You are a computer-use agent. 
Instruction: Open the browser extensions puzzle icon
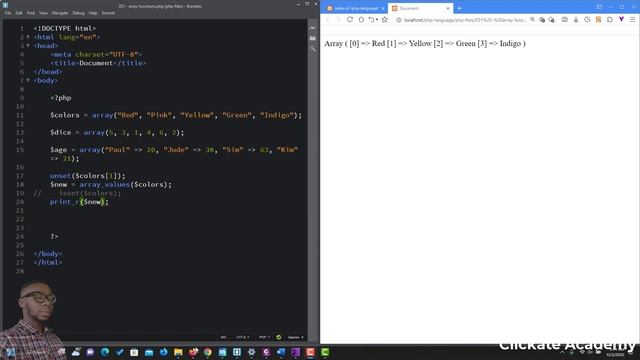coord(610,20)
